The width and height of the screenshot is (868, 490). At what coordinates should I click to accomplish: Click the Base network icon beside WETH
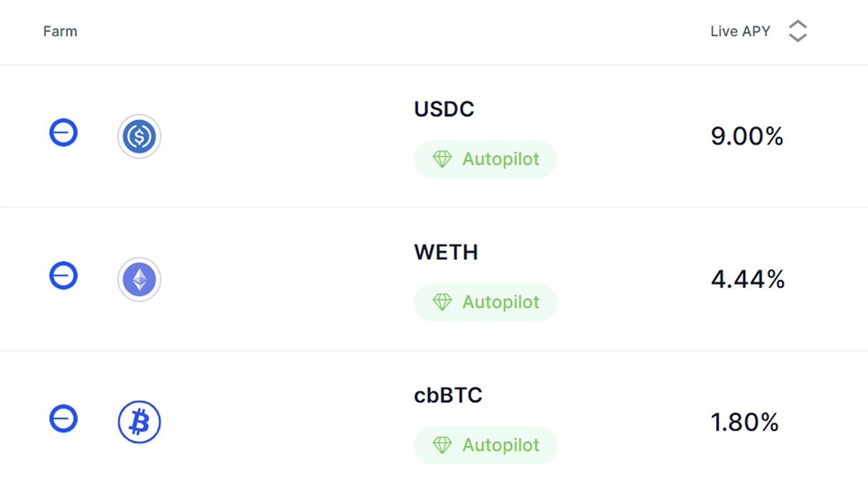[x=63, y=276]
